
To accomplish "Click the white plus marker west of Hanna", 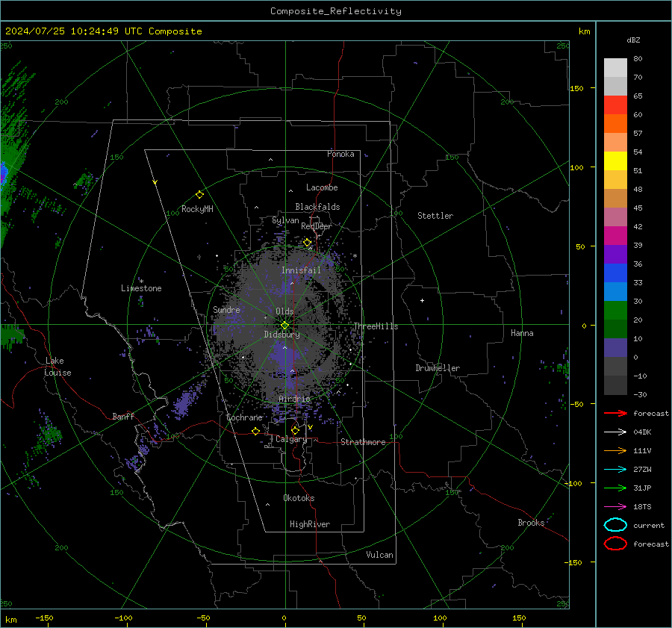I will (x=422, y=300).
